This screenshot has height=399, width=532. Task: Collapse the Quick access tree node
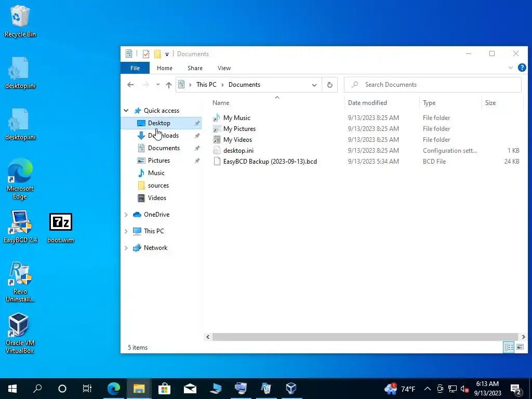click(126, 111)
